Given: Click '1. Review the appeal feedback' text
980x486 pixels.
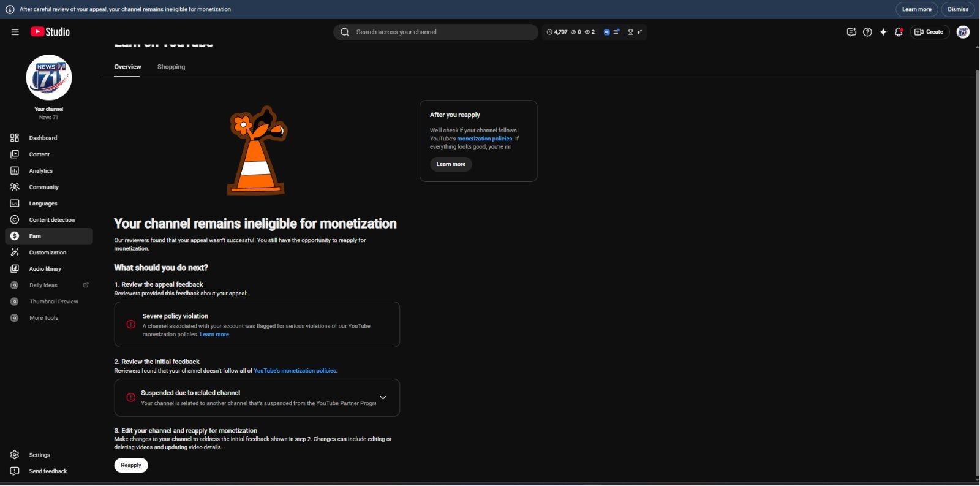Looking at the screenshot, I should tap(159, 284).
